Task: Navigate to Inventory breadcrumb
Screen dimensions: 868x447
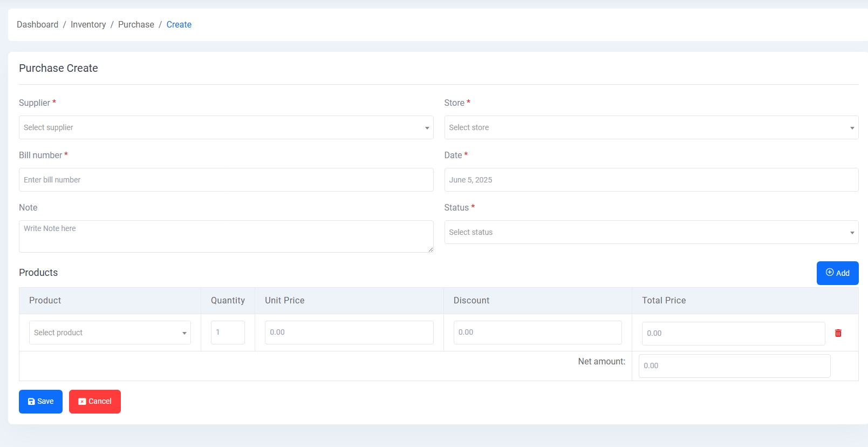Action: point(88,25)
